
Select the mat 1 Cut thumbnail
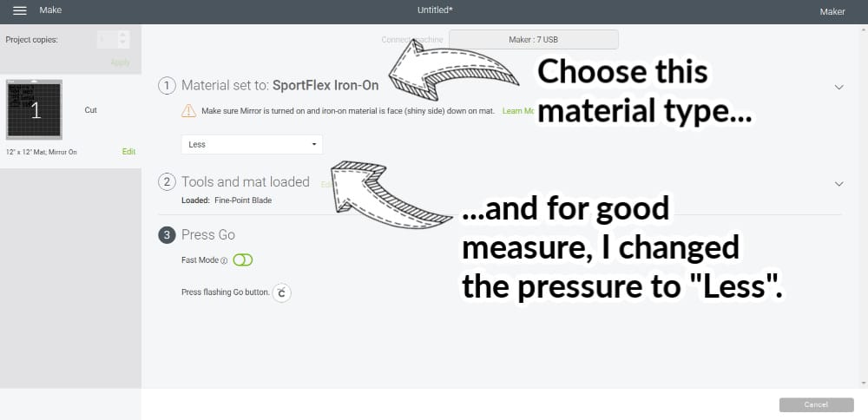pos(35,109)
